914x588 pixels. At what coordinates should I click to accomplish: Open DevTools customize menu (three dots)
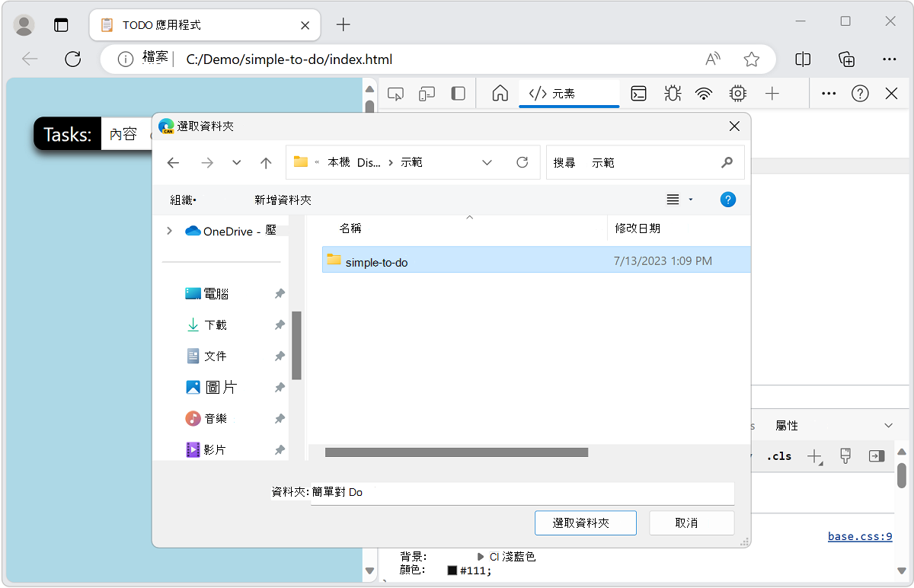pos(829,94)
